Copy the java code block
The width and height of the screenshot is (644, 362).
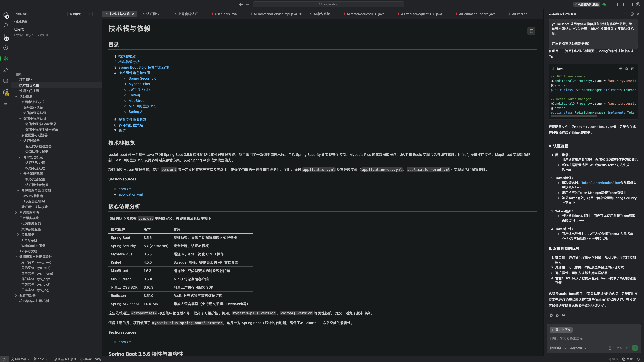627,69
